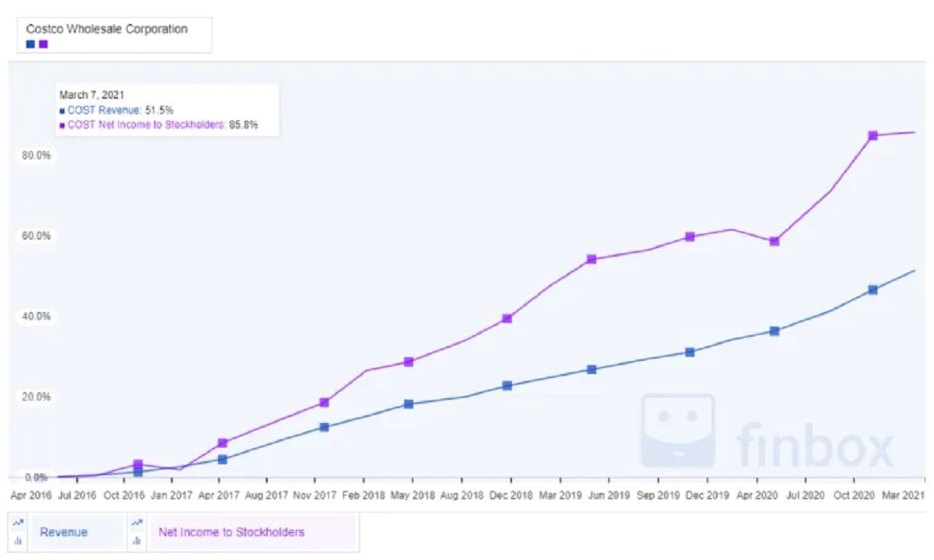The width and height of the screenshot is (934, 560).
Task: Click the Costco Wholesale Corporation legend title
Action: [x=107, y=29]
